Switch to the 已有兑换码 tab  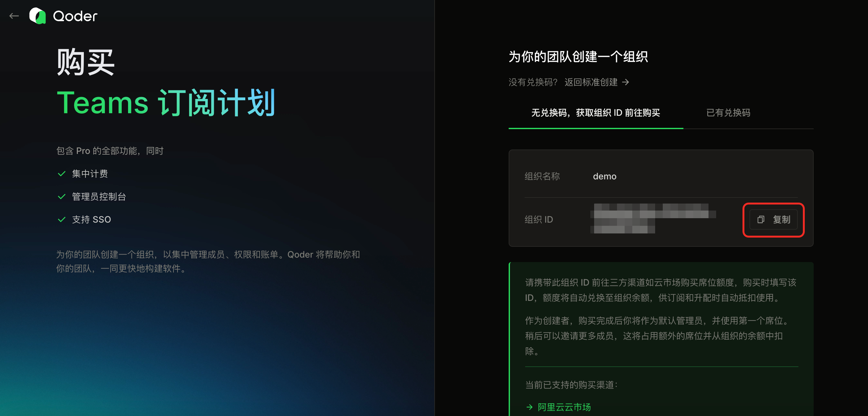[x=728, y=113]
